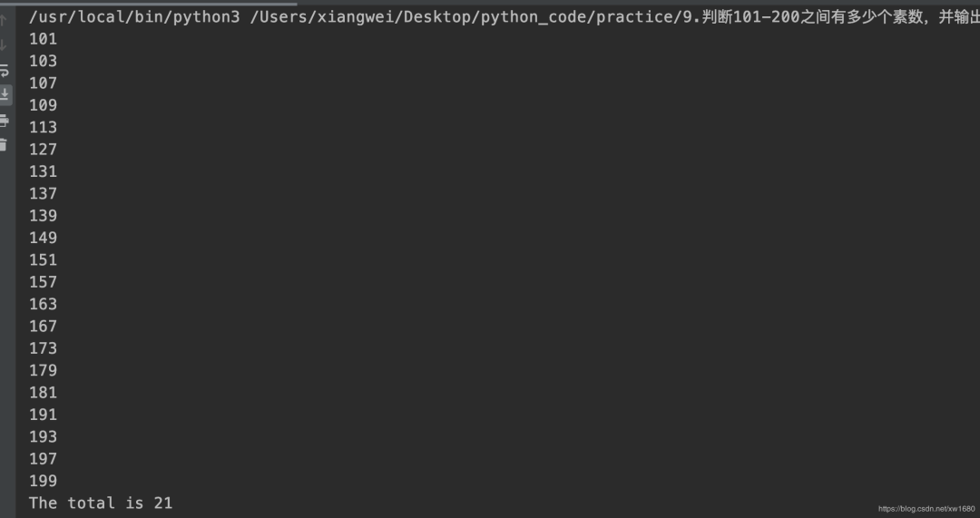This screenshot has height=518, width=980.
Task: Click the down stack trace arrow
Action: [5, 44]
